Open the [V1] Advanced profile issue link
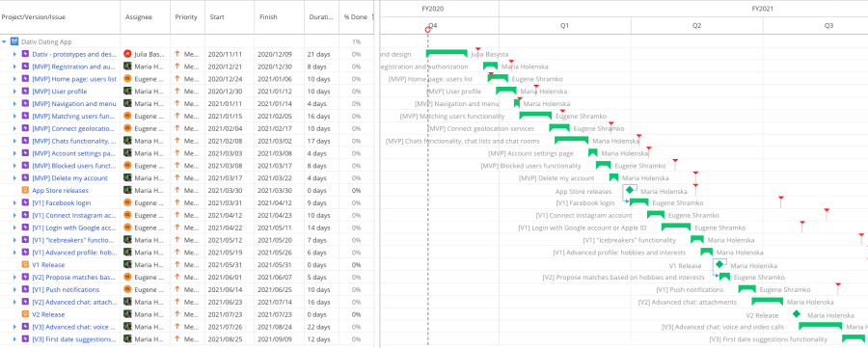Viewport: 868px width, 348px height. 74,253
